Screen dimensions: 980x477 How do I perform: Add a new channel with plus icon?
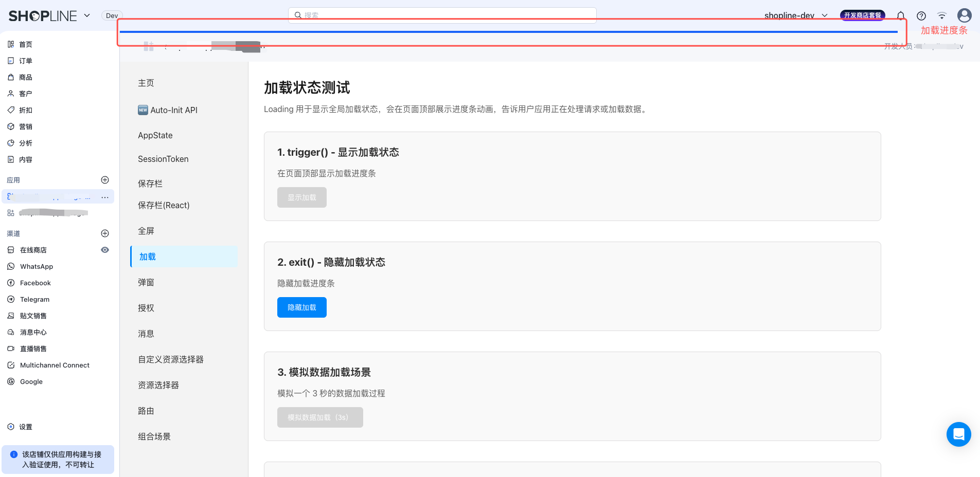pyautogui.click(x=105, y=233)
